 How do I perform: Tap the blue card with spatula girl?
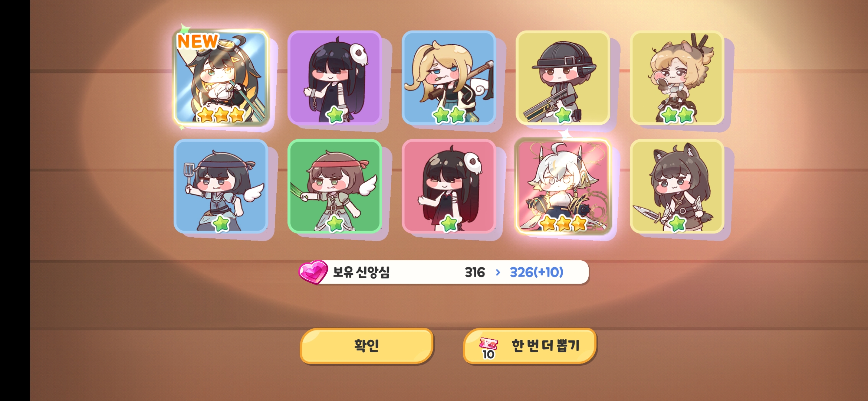[x=221, y=186]
